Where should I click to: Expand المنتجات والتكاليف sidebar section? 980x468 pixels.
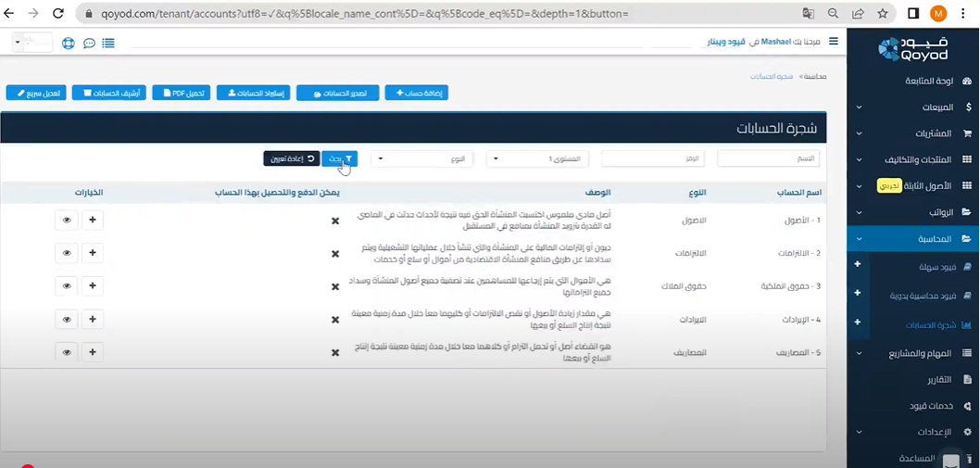[x=860, y=159]
